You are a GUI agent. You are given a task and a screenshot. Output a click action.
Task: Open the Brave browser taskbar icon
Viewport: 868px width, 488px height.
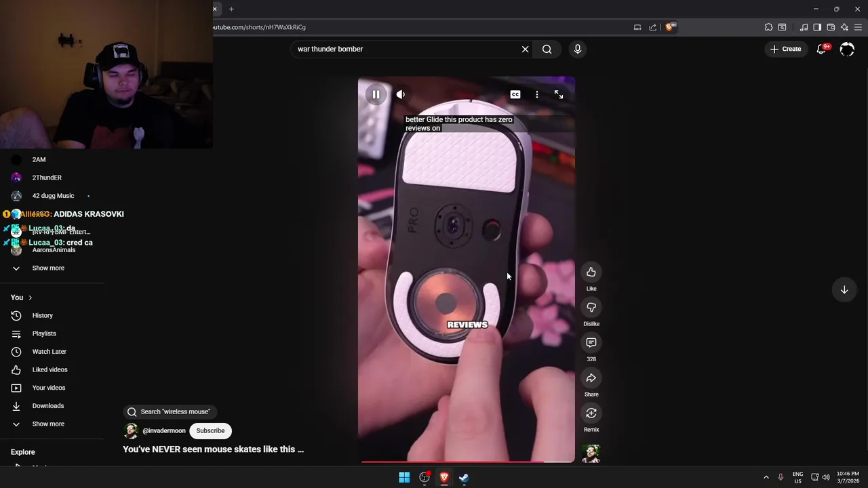click(444, 477)
